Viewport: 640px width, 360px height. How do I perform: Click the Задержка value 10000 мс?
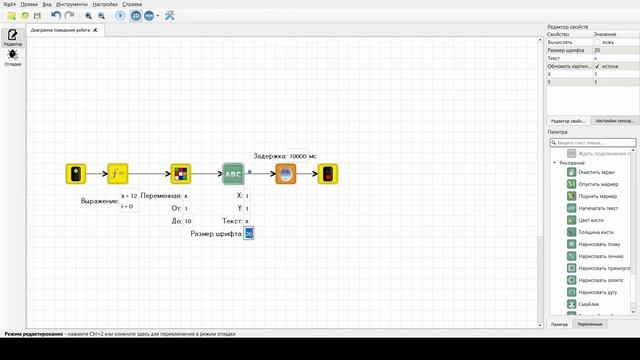303,156
